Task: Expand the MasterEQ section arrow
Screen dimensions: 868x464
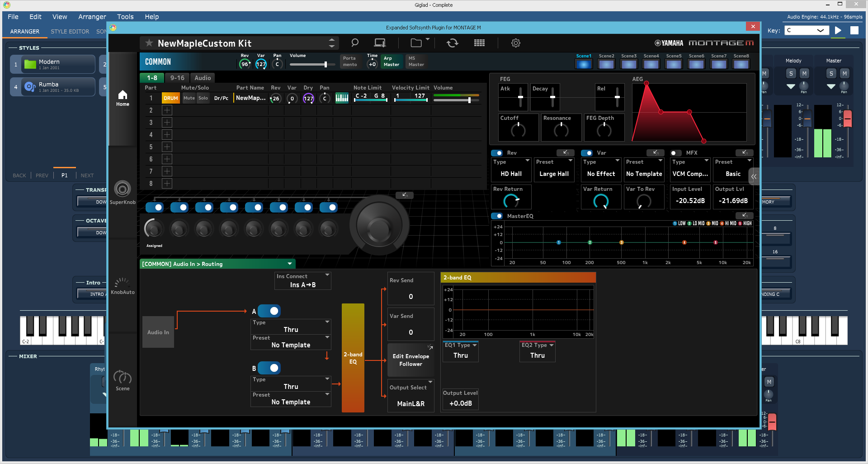Action: pyautogui.click(x=745, y=215)
